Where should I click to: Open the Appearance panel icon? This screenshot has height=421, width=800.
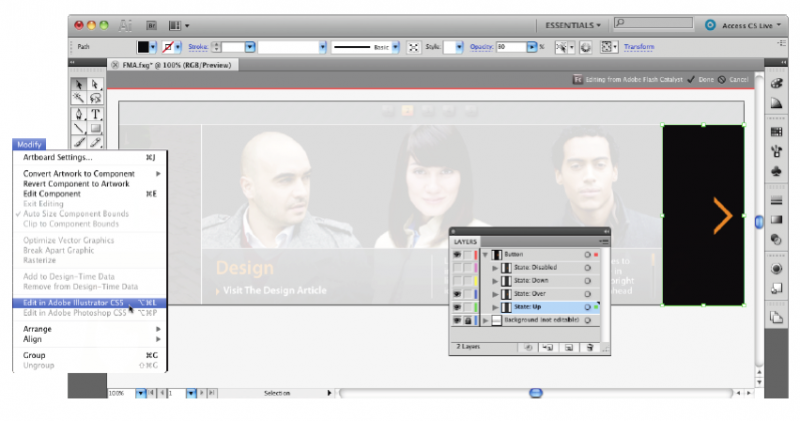point(777,268)
